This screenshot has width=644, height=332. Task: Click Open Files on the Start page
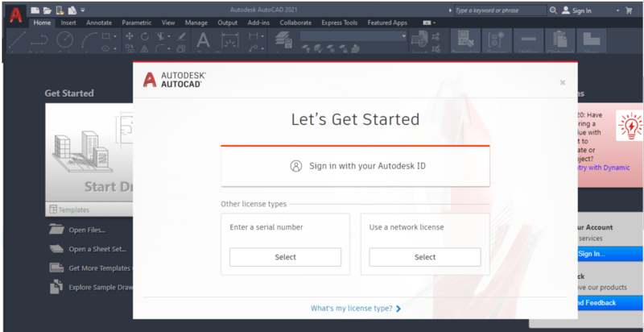(77, 230)
